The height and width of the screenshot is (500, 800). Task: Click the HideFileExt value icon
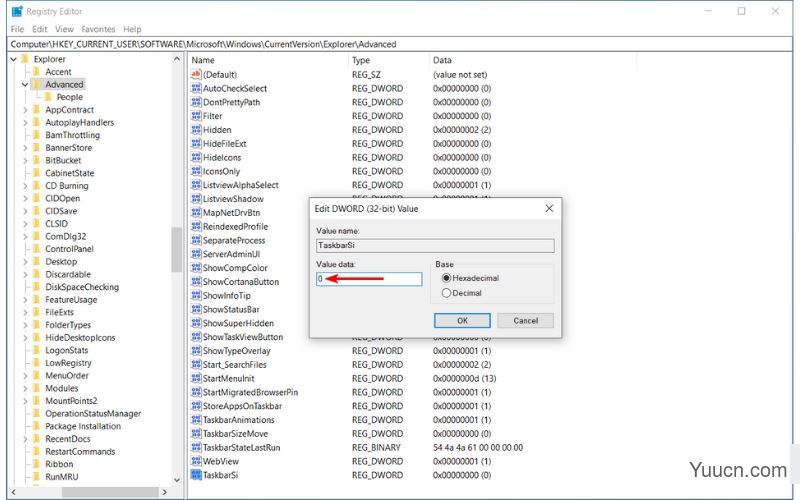tap(196, 143)
